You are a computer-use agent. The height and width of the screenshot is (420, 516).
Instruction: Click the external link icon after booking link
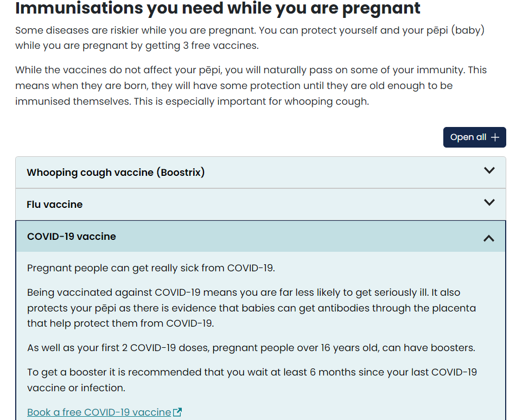click(177, 412)
